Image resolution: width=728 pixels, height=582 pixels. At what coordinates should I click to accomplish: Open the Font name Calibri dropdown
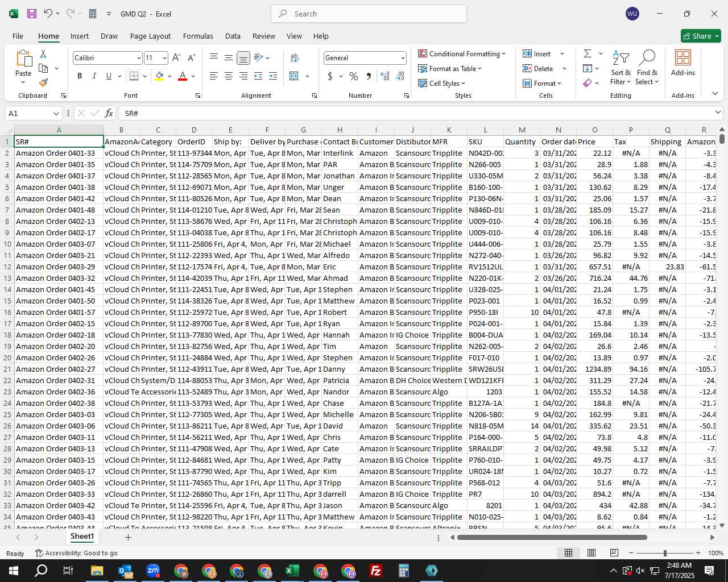coord(139,58)
